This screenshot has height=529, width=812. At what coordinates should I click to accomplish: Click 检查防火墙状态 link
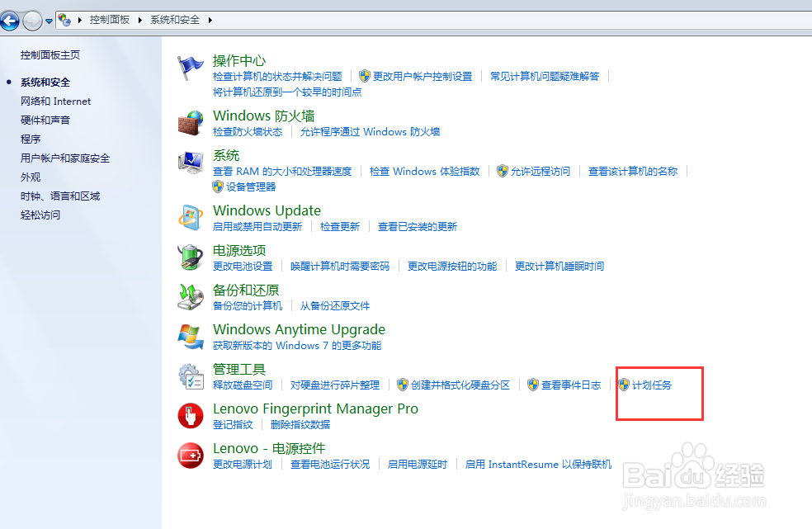point(248,131)
